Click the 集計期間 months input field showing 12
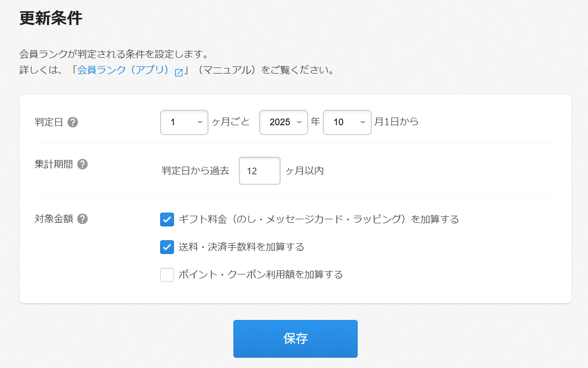Screen dimensions: 588x368 click(259, 171)
